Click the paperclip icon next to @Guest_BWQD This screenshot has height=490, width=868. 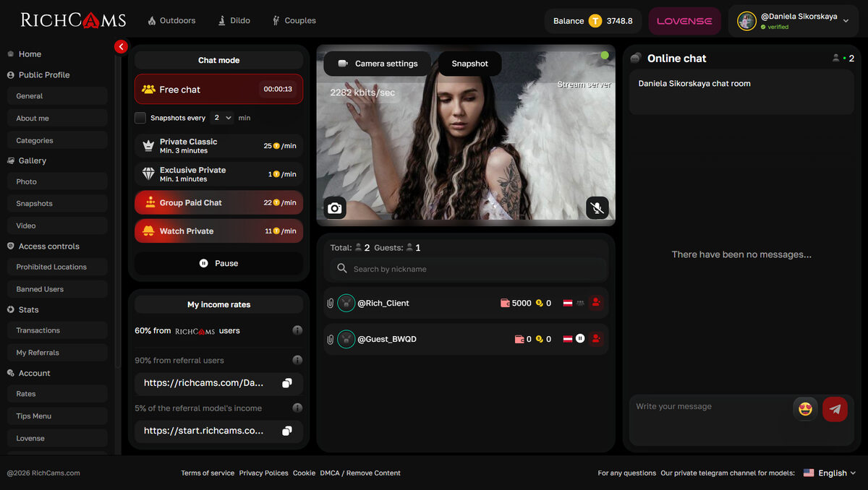[x=331, y=339]
